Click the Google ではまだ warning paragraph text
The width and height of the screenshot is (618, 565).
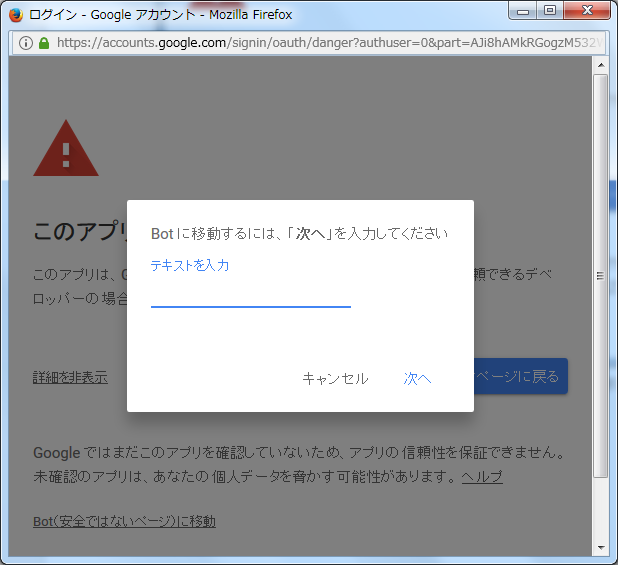[x=300, y=465]
